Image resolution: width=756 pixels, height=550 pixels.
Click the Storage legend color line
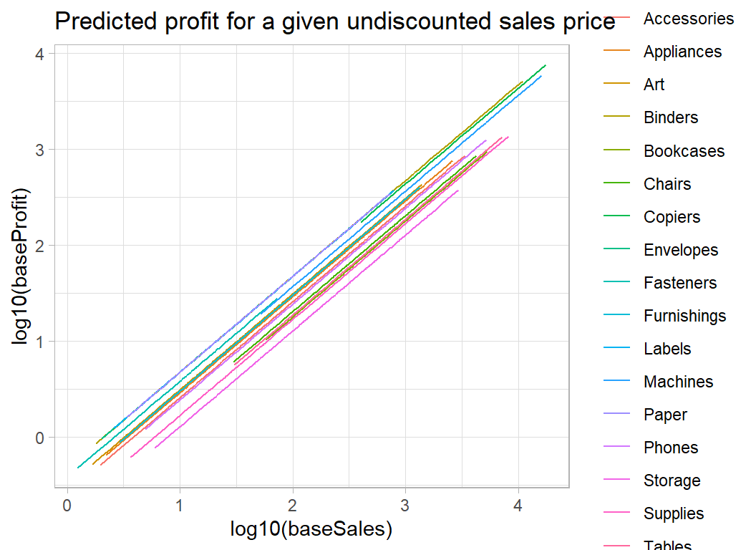616,481
